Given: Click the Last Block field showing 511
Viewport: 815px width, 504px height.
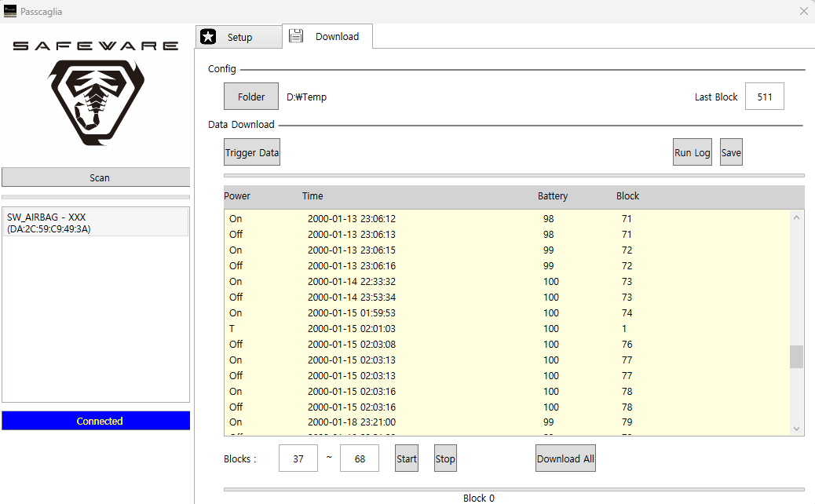Looking at the screenshot, I should (765, 97).
